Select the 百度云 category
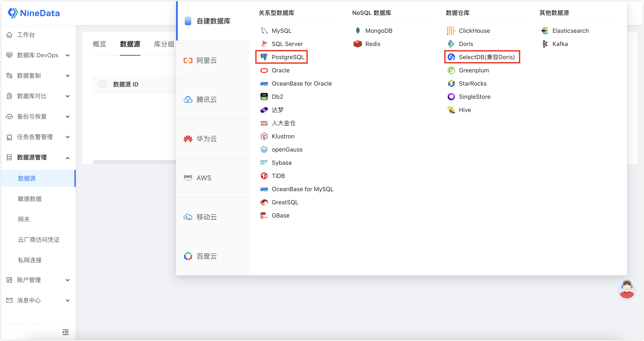 (212, 256)
